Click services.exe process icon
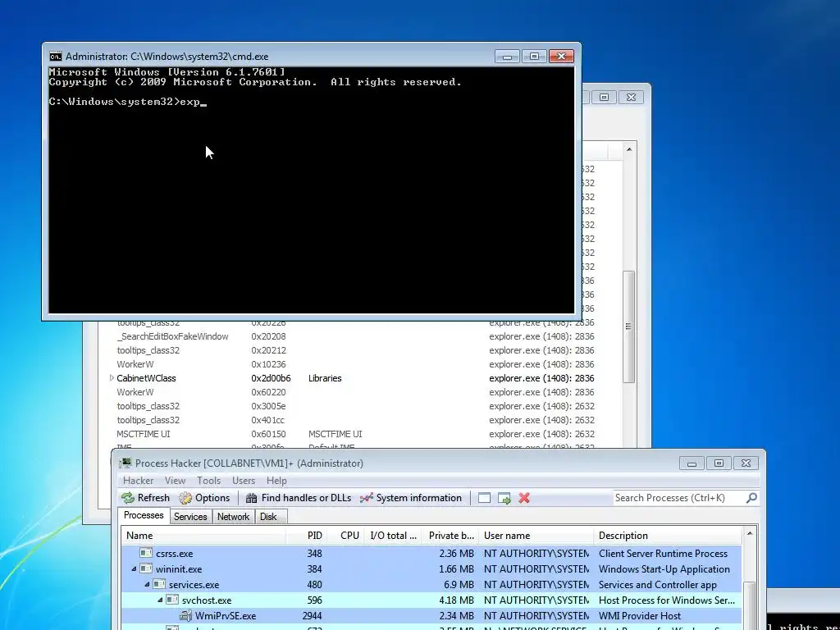The image size is (840, 630). [x=159, y=584]
